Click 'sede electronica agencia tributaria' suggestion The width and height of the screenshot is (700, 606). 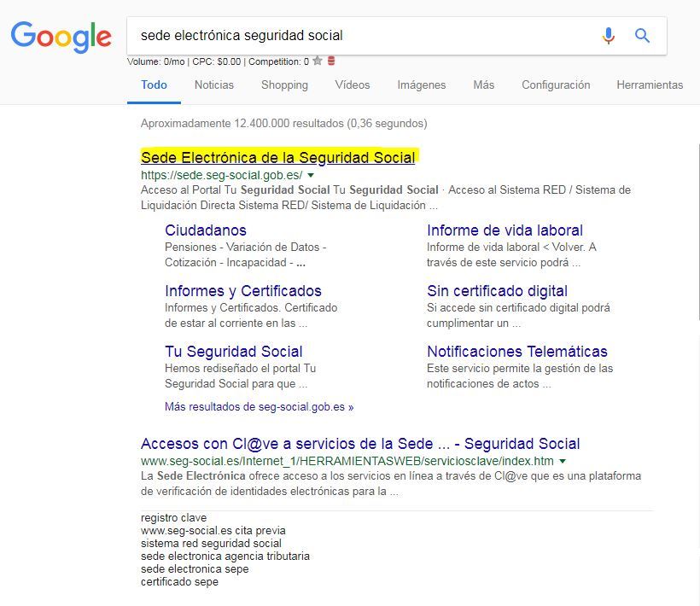(225, 556)
